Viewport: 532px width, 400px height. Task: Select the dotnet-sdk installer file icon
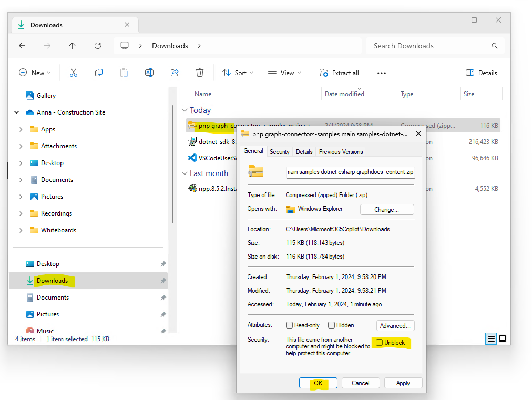(192, 142)
